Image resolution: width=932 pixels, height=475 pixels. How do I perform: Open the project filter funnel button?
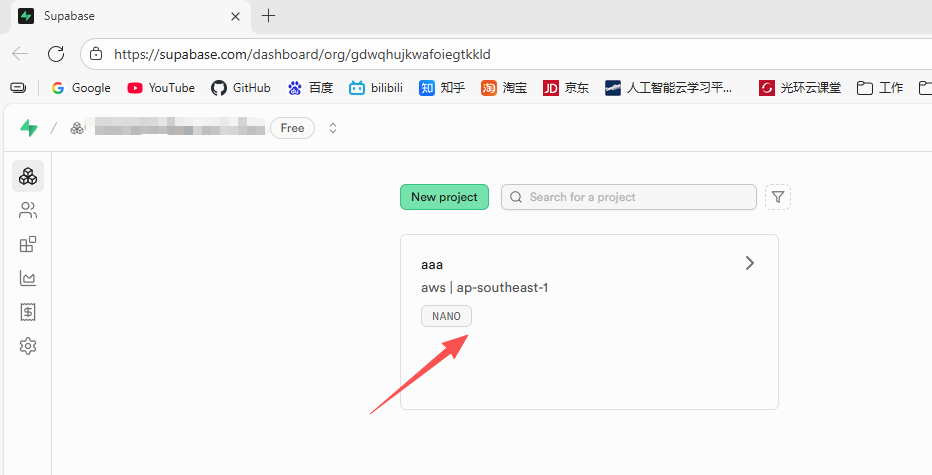click(x=778, y=197)
